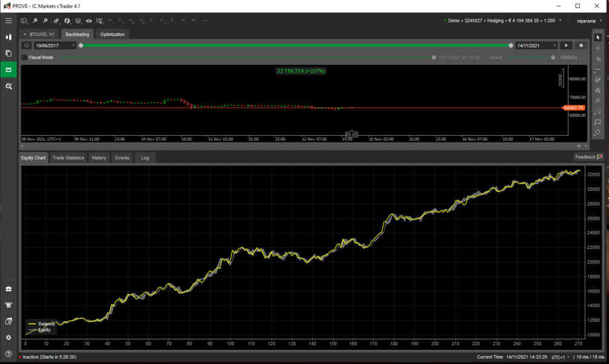Switch to the Trade Statistics tab

point(68,158)
